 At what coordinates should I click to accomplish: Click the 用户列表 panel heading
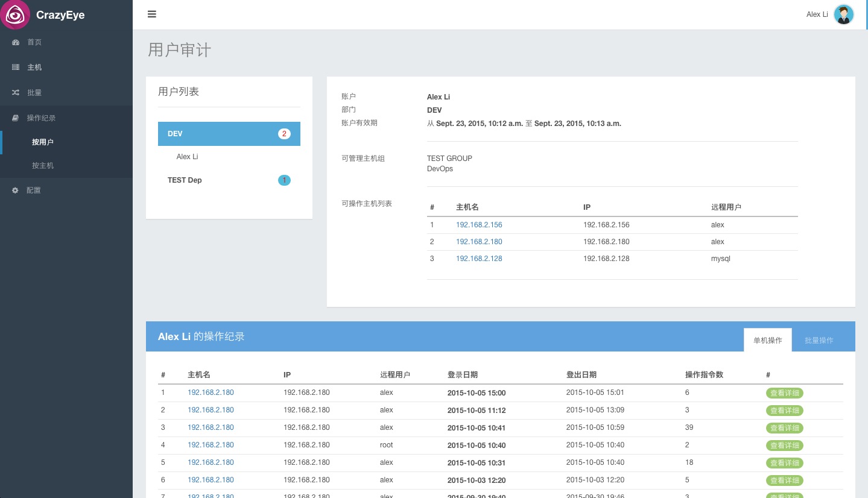(x=179, y=92)
